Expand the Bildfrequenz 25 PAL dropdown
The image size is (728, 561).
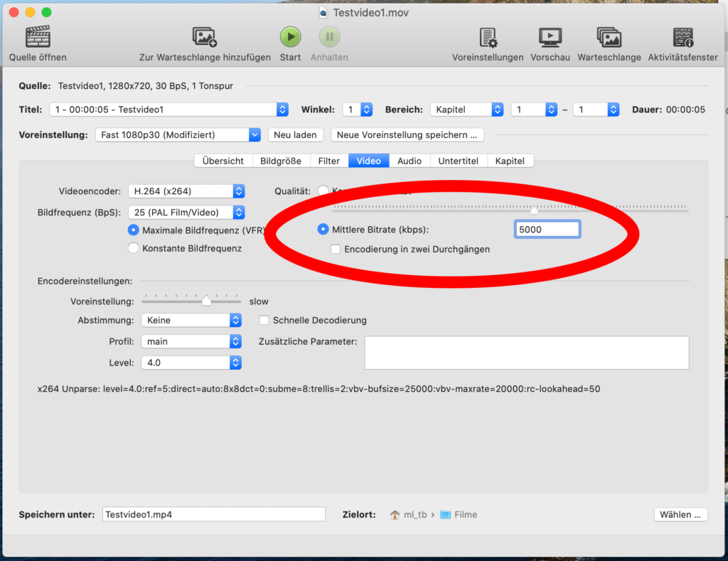click(186, 213)
